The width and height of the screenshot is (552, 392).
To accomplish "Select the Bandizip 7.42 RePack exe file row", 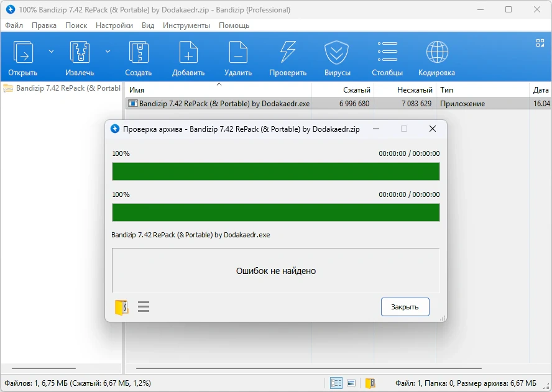I will click(x=338, y=104).
